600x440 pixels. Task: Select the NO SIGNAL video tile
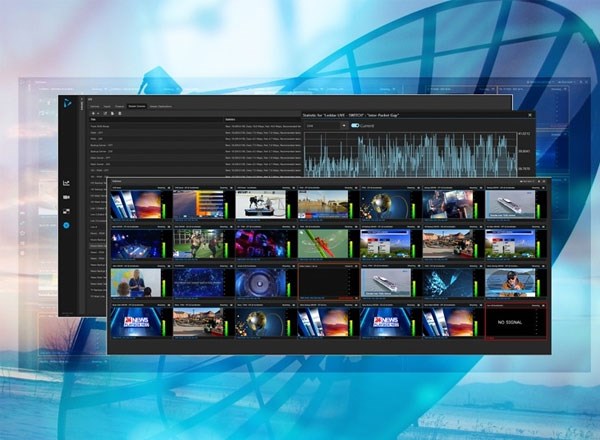pos(510,323)
